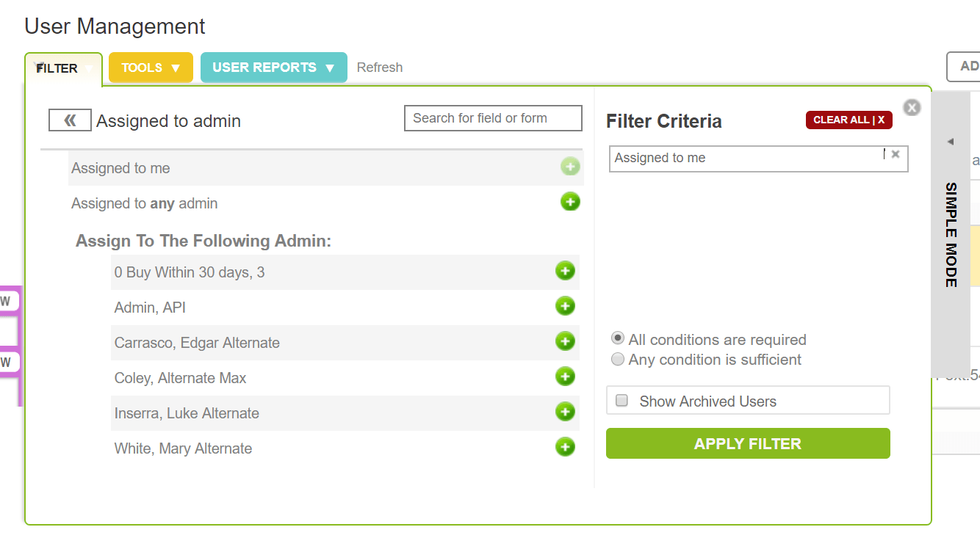Open the Tools dropdown menu
The width and height of the screenshot is (980, 538).
coord(151,68)
